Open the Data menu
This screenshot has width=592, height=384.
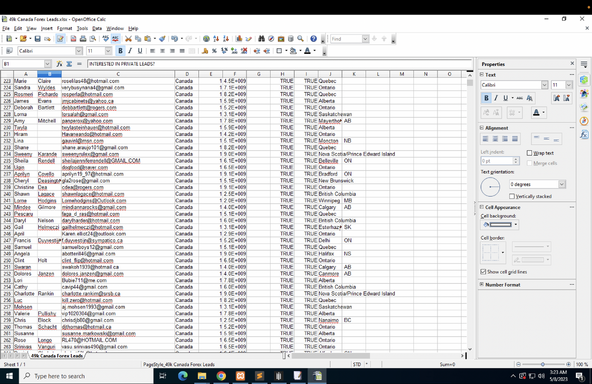tap(97, 28)
